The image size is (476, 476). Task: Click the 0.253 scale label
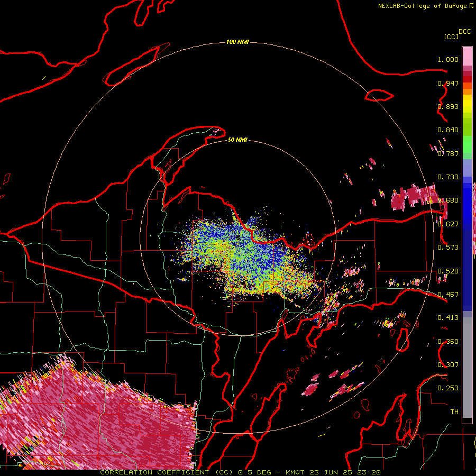click(x=448, y=388)
